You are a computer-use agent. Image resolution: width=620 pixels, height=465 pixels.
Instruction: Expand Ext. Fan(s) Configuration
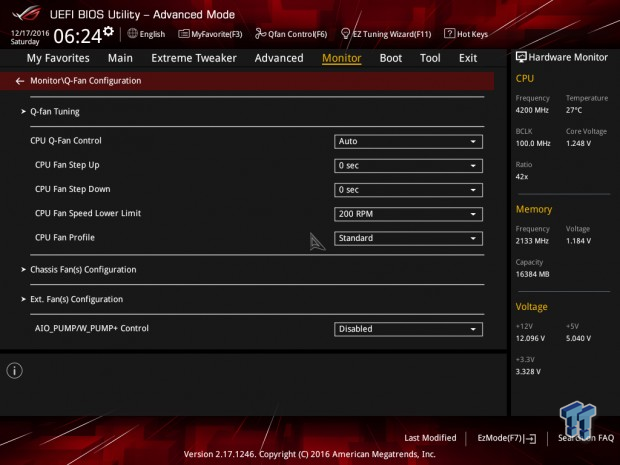(x=76, y=299)
